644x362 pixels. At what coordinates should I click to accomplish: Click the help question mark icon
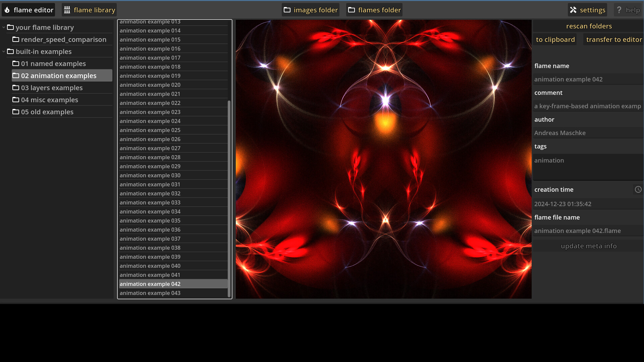tap(619, 10)
